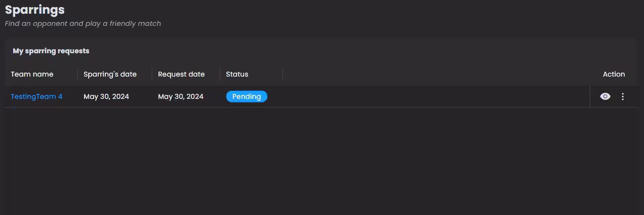
Task: Click the Request date column header
Action: coord(181,74)
